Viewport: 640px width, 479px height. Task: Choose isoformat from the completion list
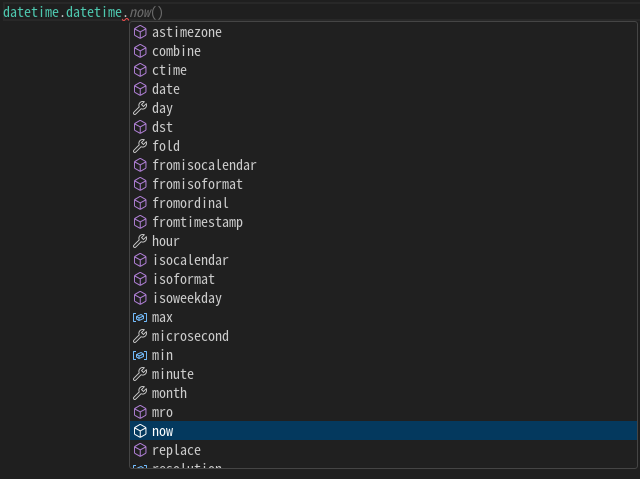pos(183,279)
